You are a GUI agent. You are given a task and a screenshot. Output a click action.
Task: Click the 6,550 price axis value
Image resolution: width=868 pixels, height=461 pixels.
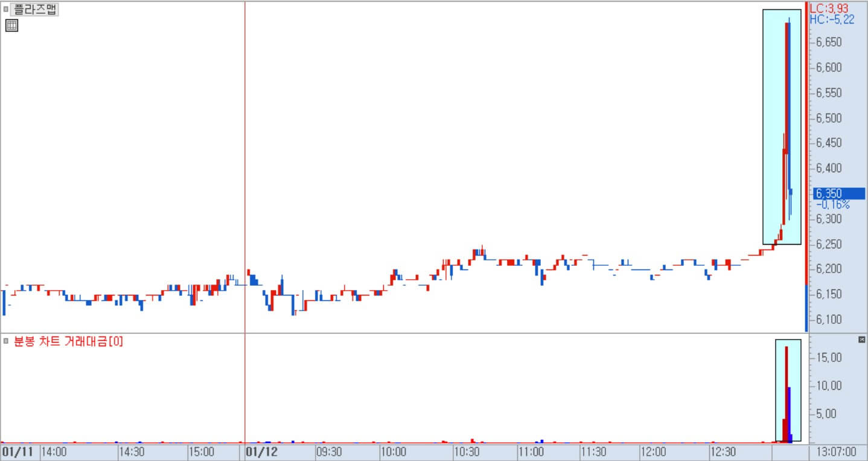829,93
